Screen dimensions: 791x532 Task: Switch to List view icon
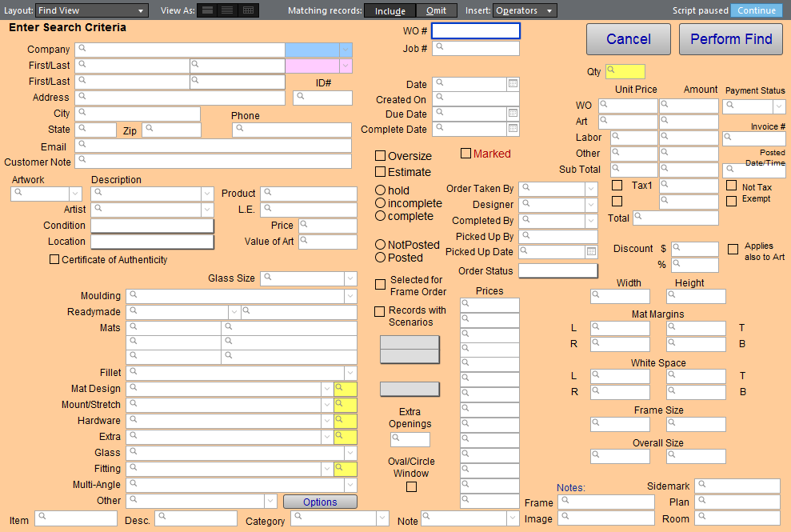227,10
